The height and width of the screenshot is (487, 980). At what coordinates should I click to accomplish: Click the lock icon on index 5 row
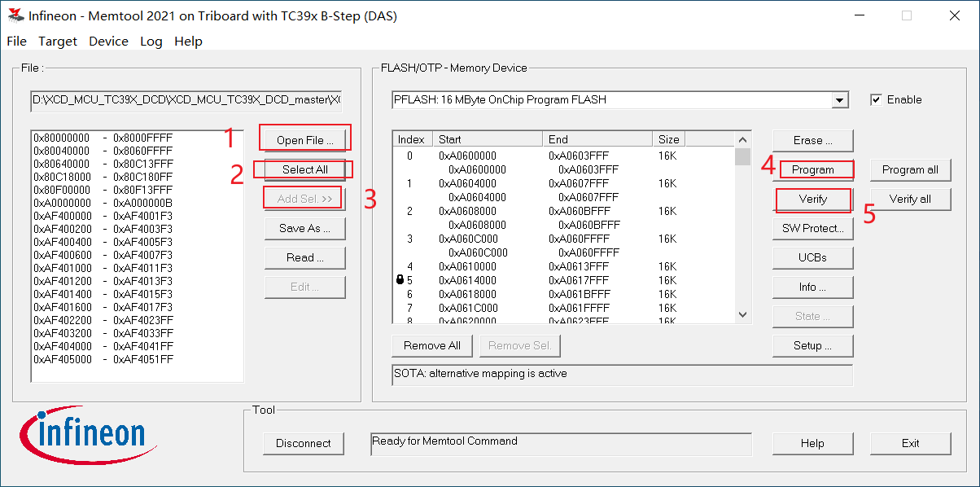[x=400, y=280]
